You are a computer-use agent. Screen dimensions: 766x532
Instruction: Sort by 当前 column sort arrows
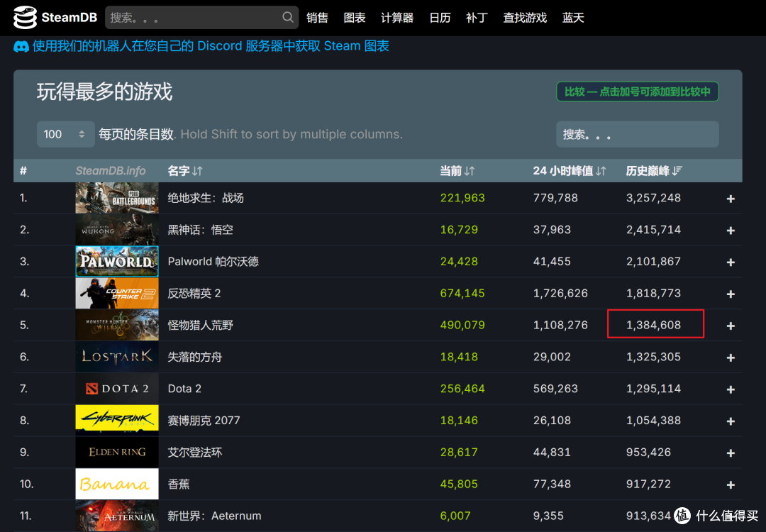[470, 171]
